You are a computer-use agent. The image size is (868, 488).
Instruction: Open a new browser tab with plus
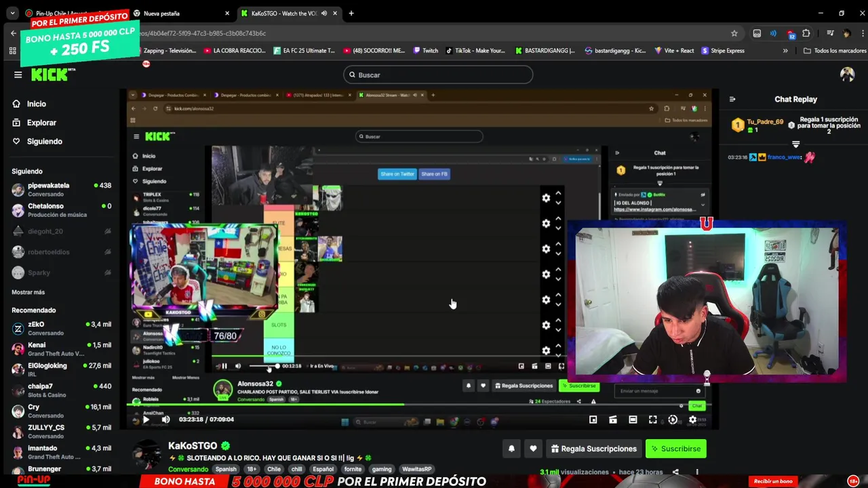(351, 13)
